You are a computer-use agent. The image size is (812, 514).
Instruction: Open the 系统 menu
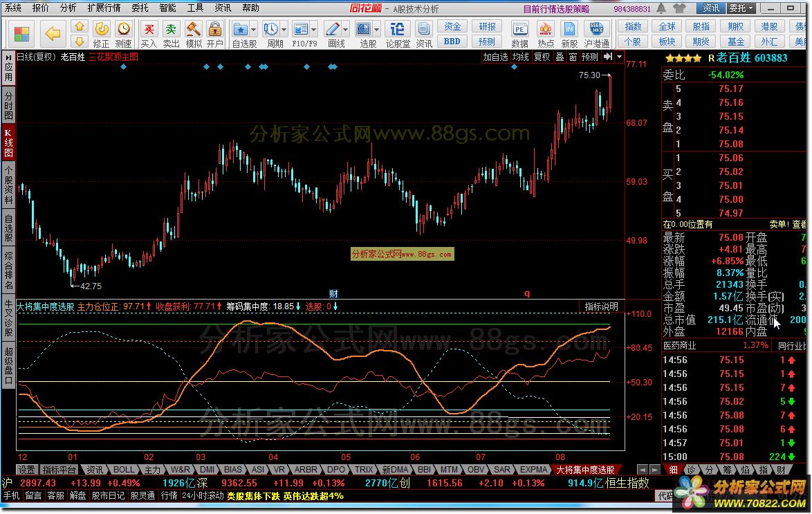pyautogui.click(x=13, y=8)
